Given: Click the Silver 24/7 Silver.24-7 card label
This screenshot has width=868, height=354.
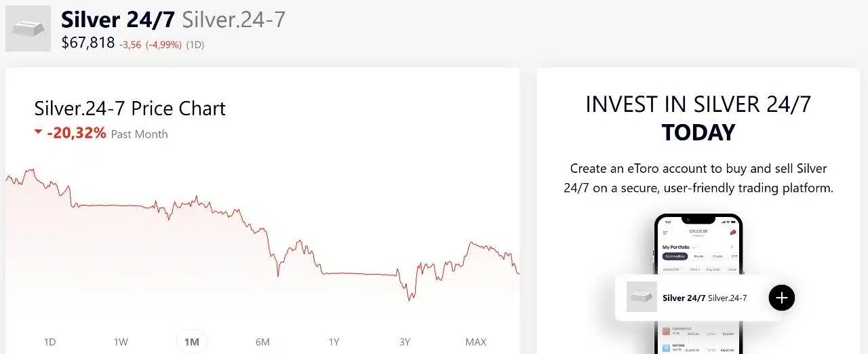Looking at the screenshot, I should point(705,298).
